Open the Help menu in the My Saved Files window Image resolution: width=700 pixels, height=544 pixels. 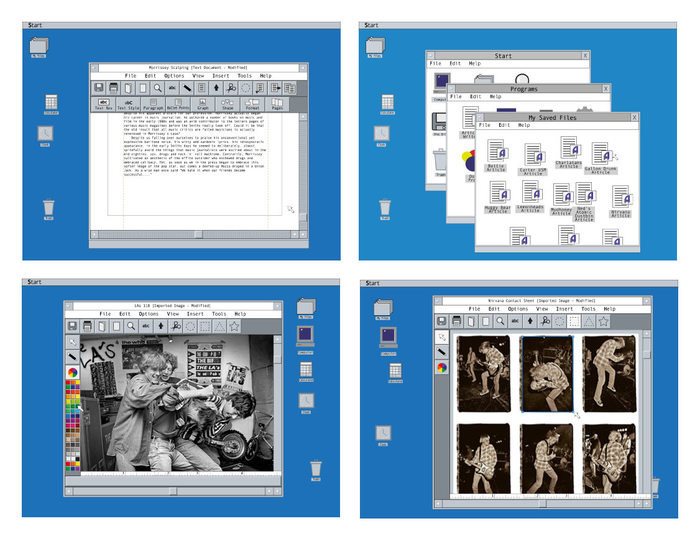524,125
